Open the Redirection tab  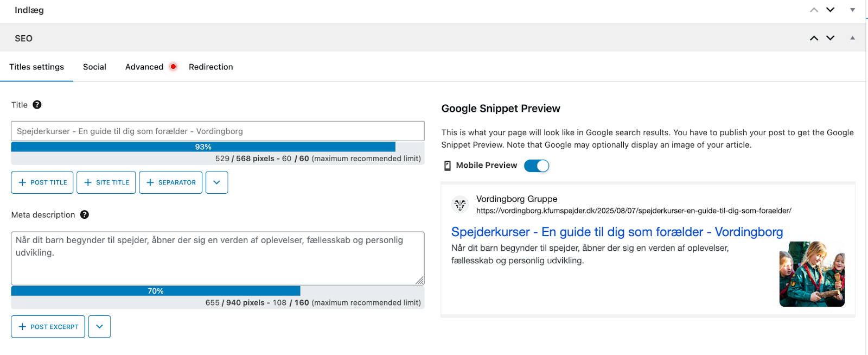tap(210, 67)
